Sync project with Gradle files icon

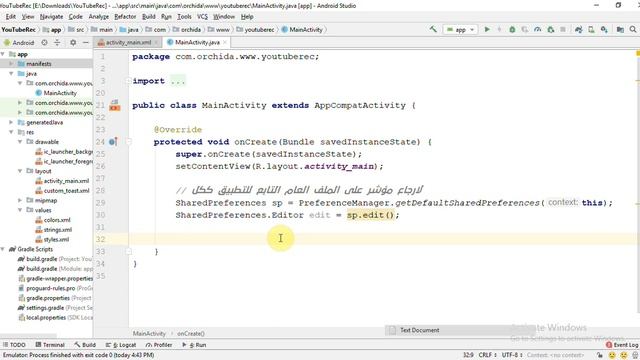pyautogui.click(x=578, y=29)
